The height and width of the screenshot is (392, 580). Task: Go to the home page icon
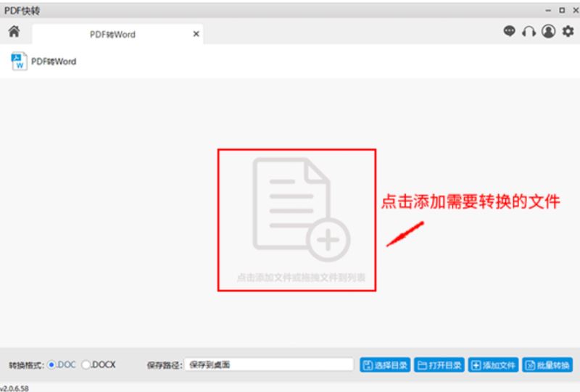(x=14, y=31)
